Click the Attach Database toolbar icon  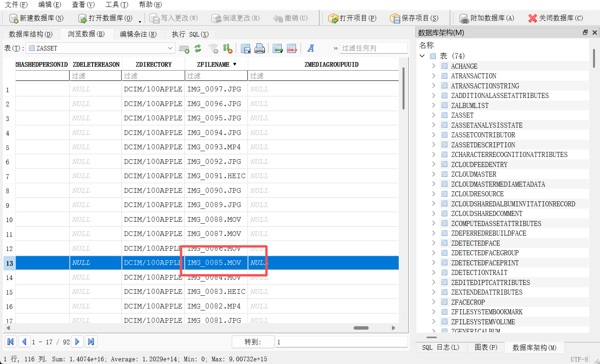point(464,19)
